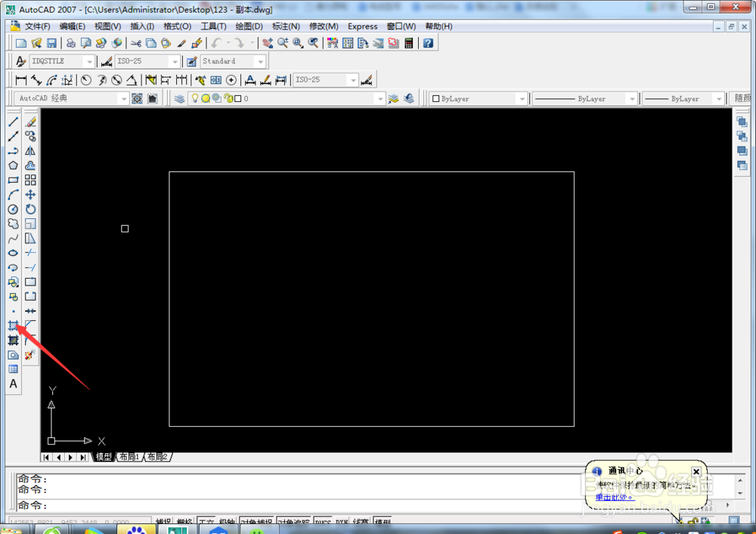Select the Line tool in draw toolbar
This screenshot has width=756, height=534.
[13, 122]
